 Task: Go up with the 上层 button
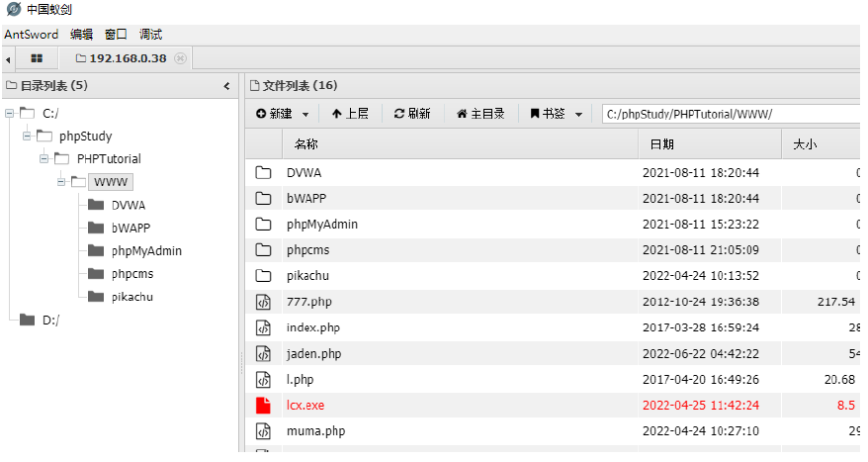[x=350, y=114]
